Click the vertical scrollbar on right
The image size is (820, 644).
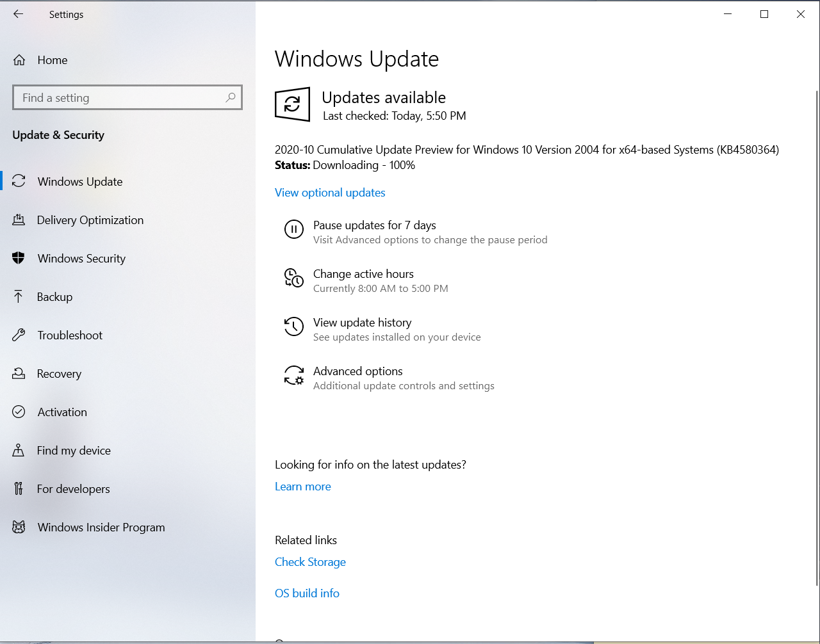click(816, 337)
